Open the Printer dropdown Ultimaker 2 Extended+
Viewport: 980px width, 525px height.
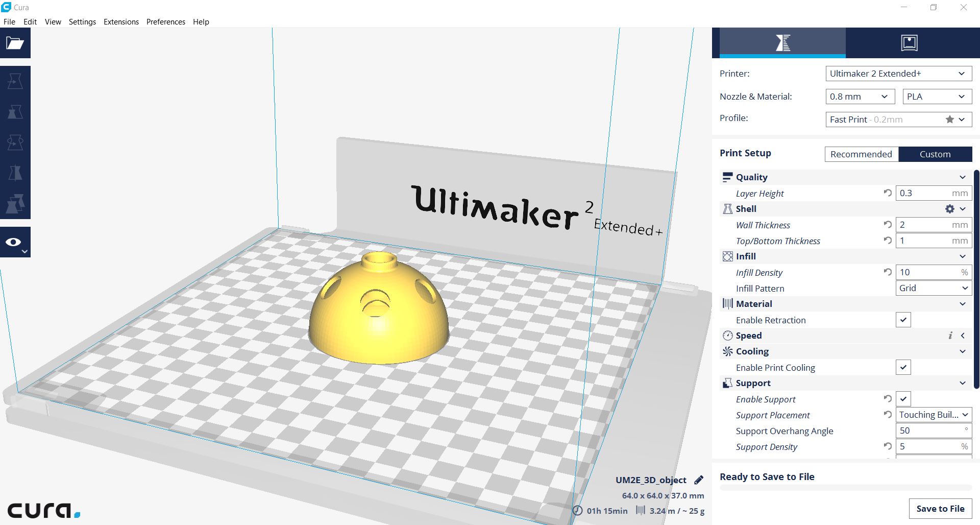[x=898, y=74]
